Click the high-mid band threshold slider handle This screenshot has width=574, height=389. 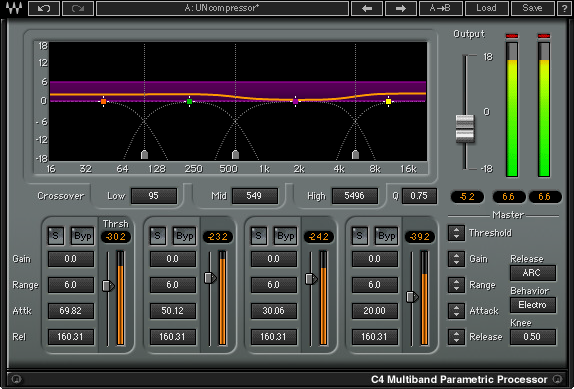311,279
